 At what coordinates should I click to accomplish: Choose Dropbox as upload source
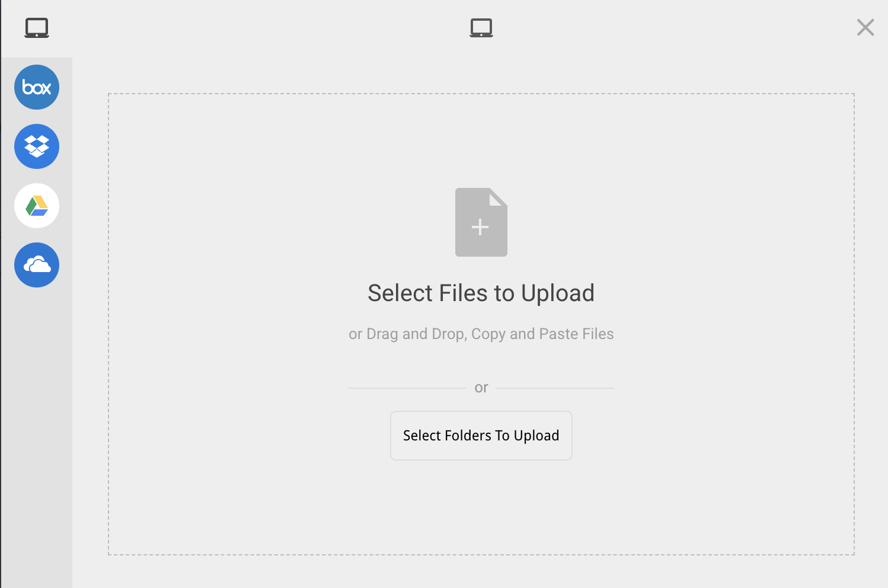click(37, 146)
